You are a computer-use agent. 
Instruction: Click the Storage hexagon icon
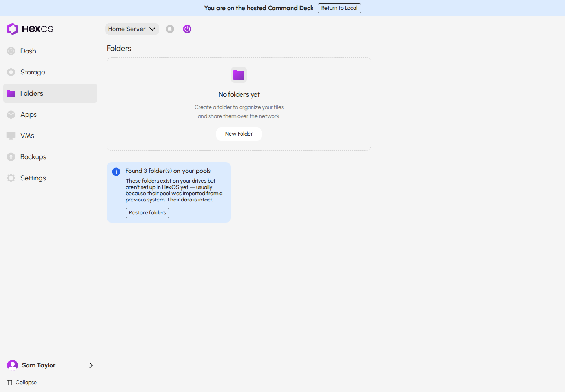click(x=11, y=72)
